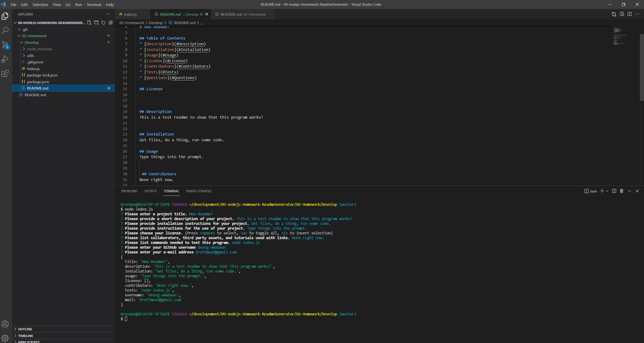Open the terminal profile dropdown next to plus
This screenshot has height=343, width=644.
pyautogui.click(x=607, y=191)
